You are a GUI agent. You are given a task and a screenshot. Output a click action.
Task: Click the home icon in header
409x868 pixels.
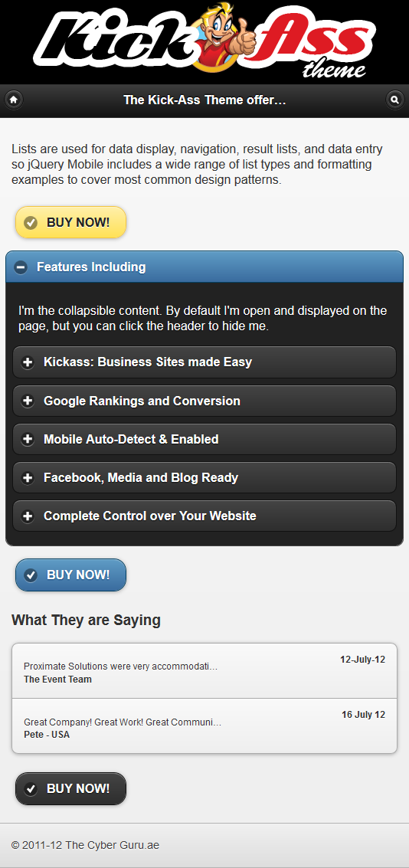(14, 100)
